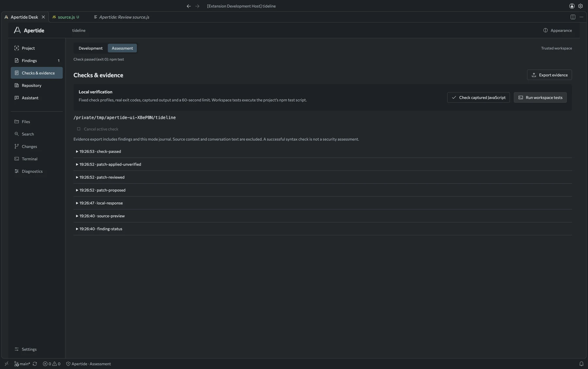
Task: Open the Apertide: Review source.js tab
Action: pos(122,17)
